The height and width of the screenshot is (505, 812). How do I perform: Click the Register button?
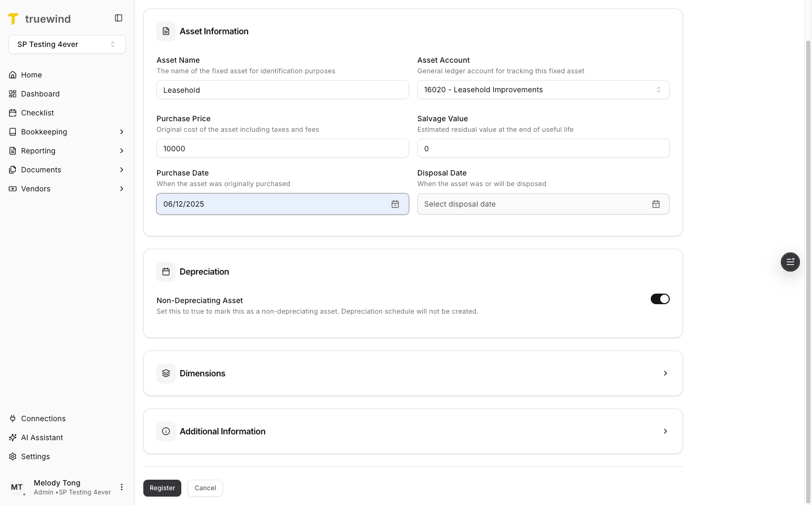(x=162, y=488)
